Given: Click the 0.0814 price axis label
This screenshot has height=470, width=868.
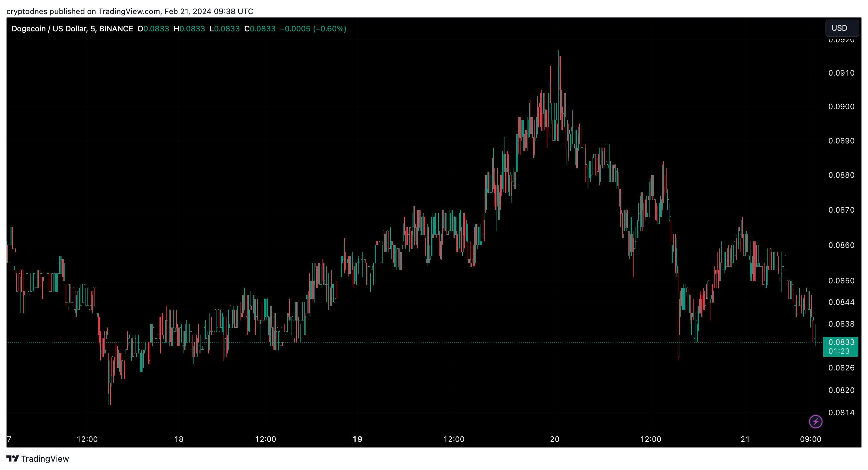Looking at the screenshot, I should [x=841, y=412].
